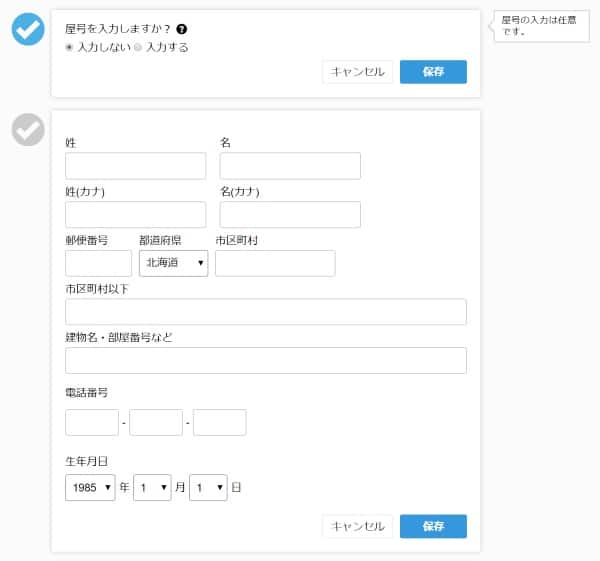Open the birth day dropdown
Image resolution: width=600 pixels, height=561 pixels.
tap(208, 488)
